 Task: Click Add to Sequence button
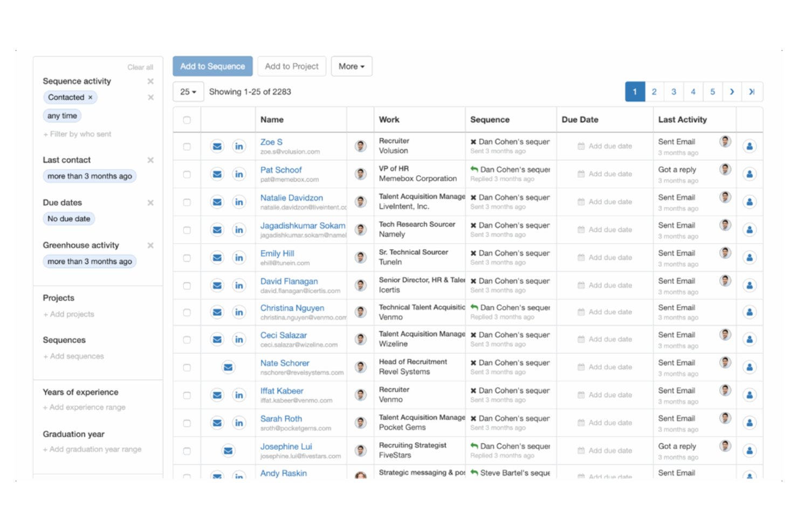click(x=212, y=66)
